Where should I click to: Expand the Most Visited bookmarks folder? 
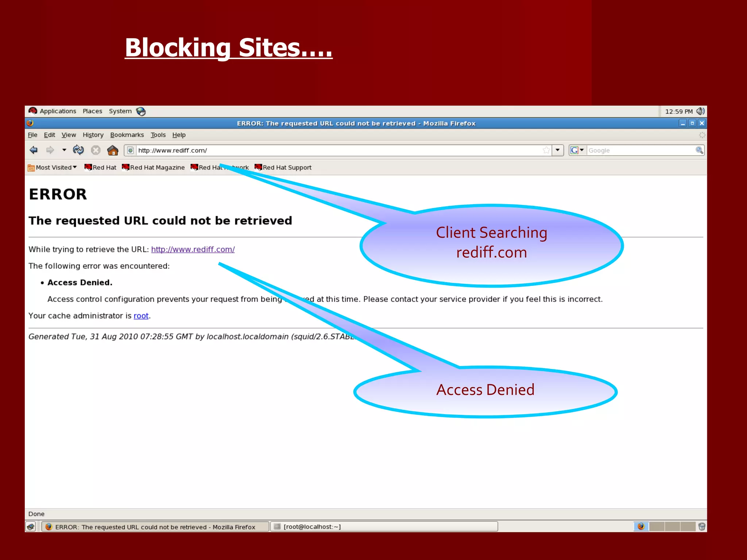pos(53,167)
